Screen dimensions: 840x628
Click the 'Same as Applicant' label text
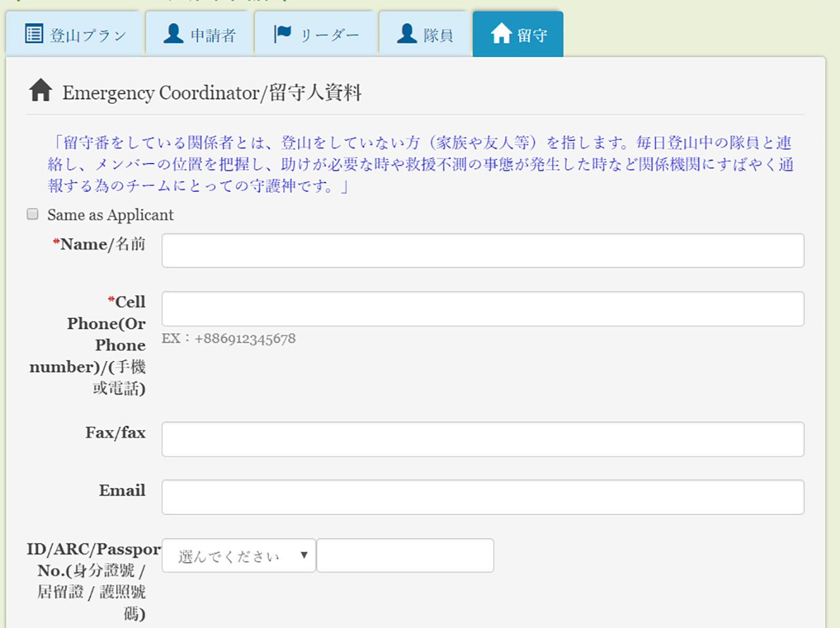[110, 215]
